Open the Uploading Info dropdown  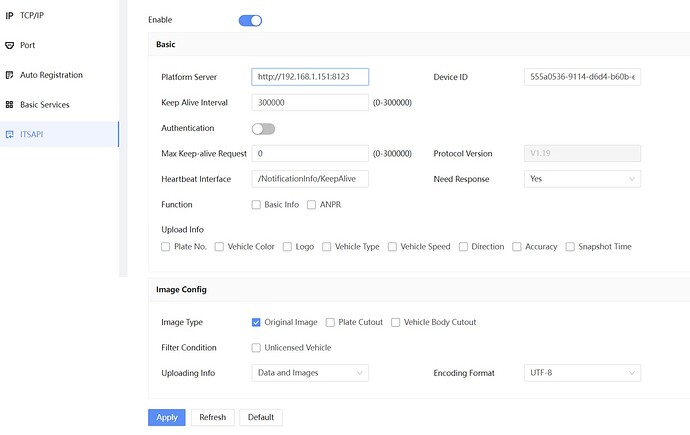[310, 373]
